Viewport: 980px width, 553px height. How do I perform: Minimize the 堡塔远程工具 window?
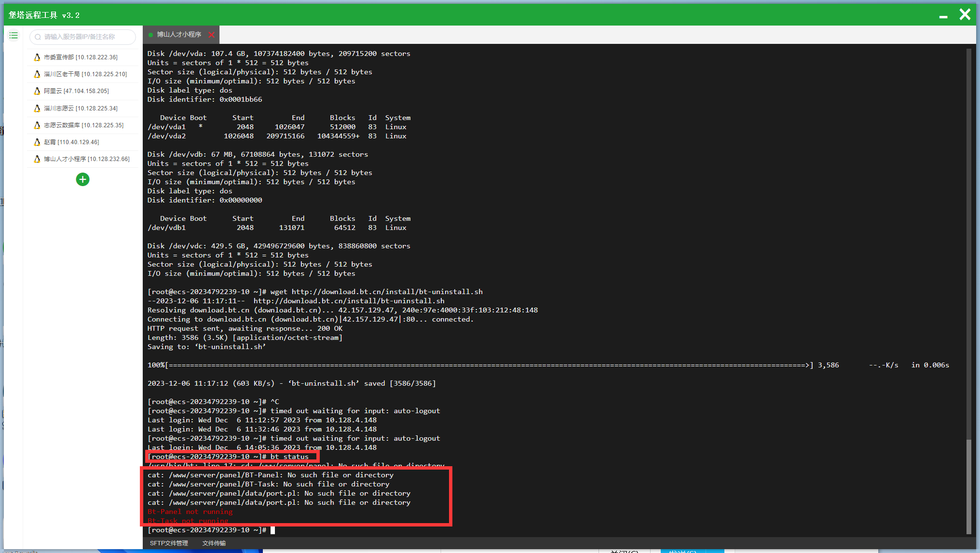(x=943, y=16)
